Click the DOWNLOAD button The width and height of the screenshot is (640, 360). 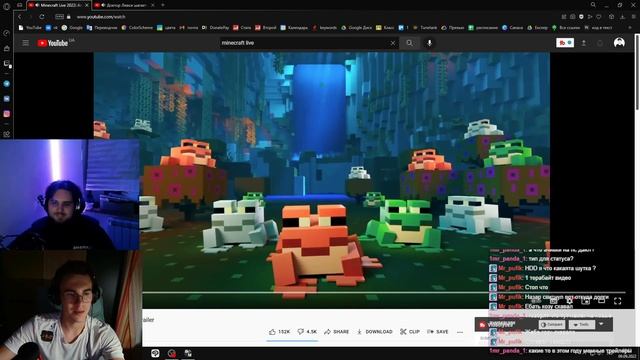point(375,332)
